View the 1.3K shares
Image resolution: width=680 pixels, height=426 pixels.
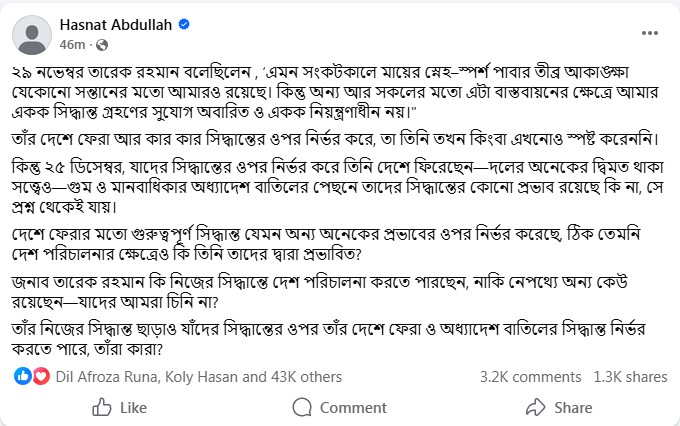(630, 377)
